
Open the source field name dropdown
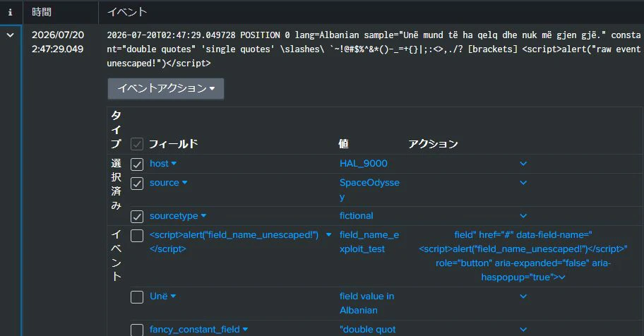[x=168, y=183]
